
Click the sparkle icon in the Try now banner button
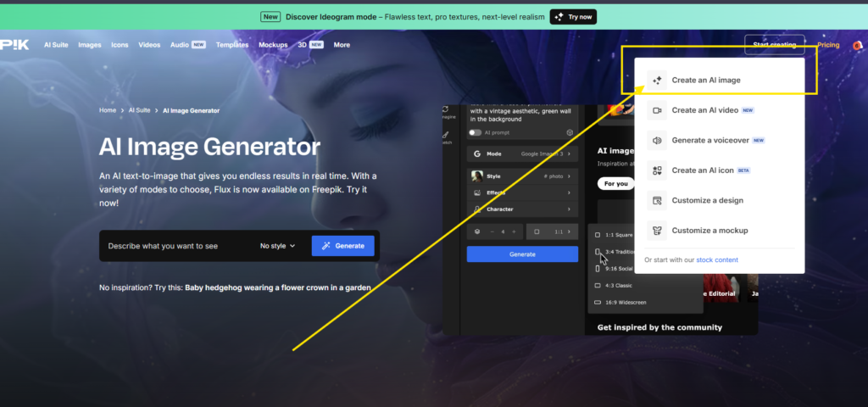(x=559, y=17)
